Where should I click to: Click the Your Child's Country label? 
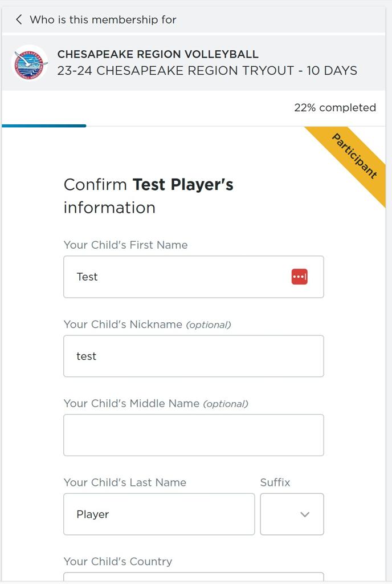(x=117, y=561)
